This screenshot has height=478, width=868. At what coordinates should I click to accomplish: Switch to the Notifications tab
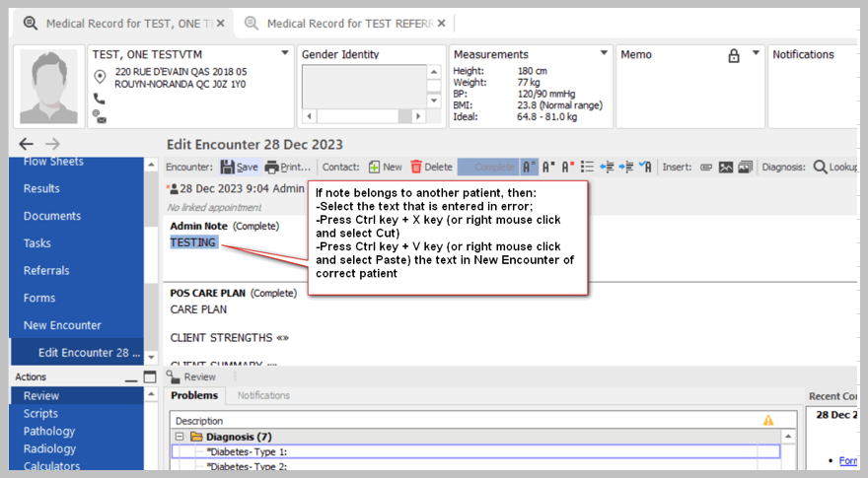tap(263, 395)
